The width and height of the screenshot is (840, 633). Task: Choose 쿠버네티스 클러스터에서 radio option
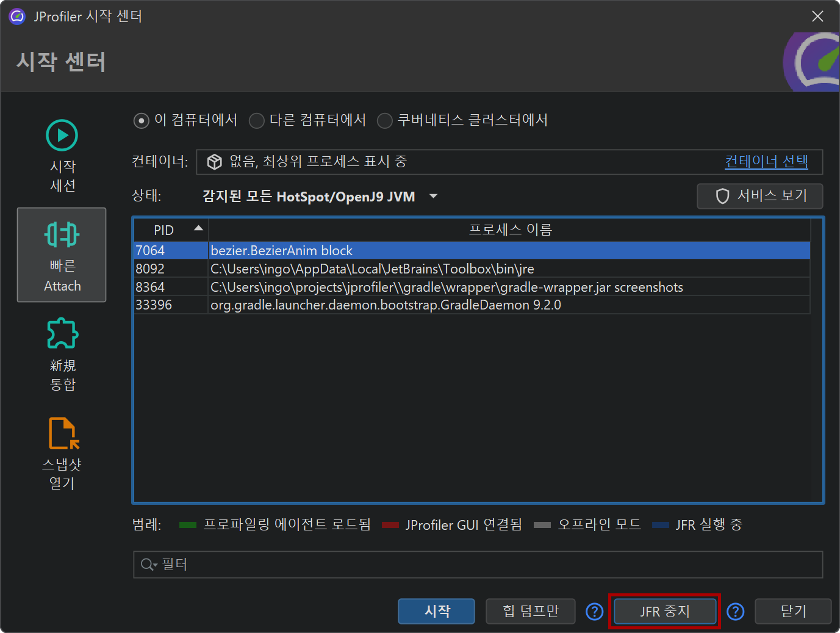click(384, 121)
